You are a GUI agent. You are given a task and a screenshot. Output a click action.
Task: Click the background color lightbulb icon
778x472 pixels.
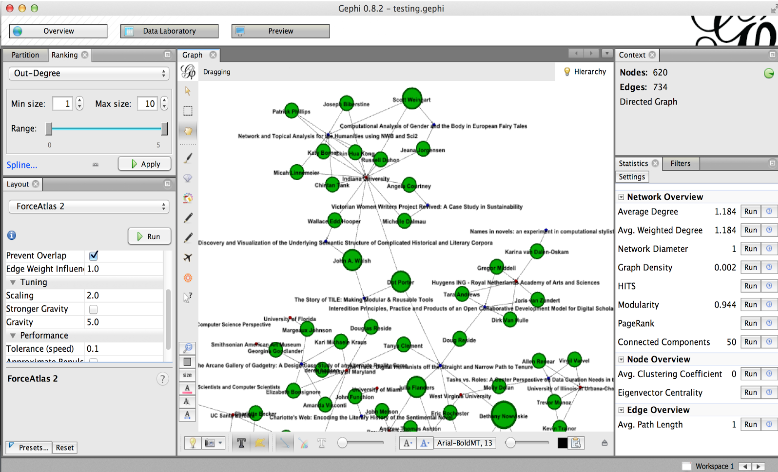[x=193, y=443]
